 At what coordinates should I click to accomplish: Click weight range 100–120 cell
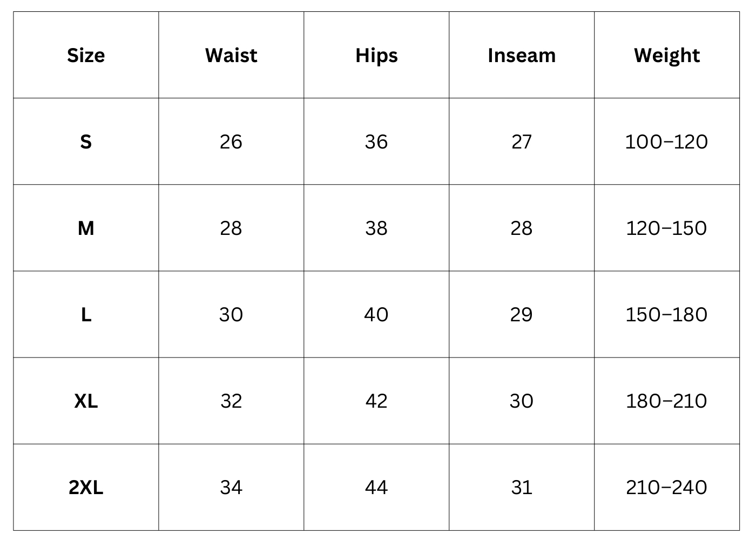[667, 142]
